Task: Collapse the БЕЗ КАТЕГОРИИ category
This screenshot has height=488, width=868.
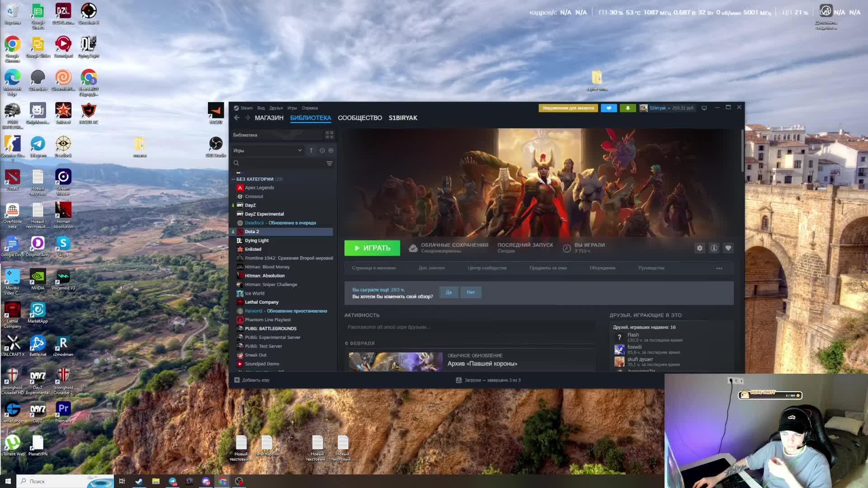Action: [x=233, y=179]
